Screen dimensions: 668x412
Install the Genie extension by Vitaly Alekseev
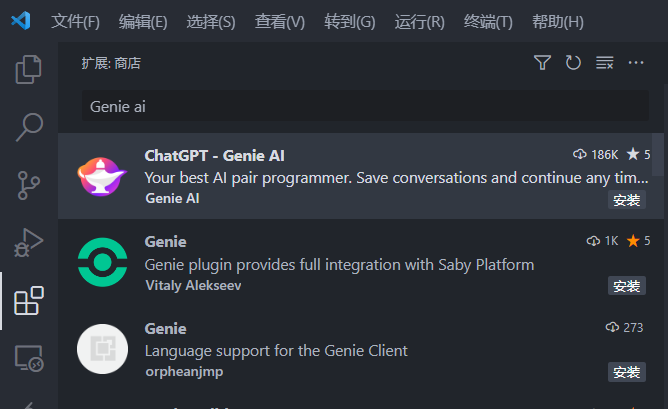[627, 286]
